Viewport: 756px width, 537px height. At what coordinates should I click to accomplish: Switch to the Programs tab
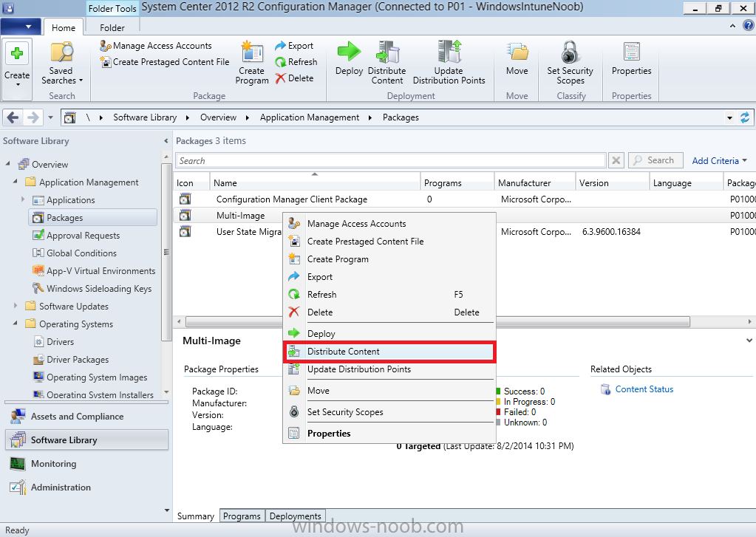click(x=242, y=516)
